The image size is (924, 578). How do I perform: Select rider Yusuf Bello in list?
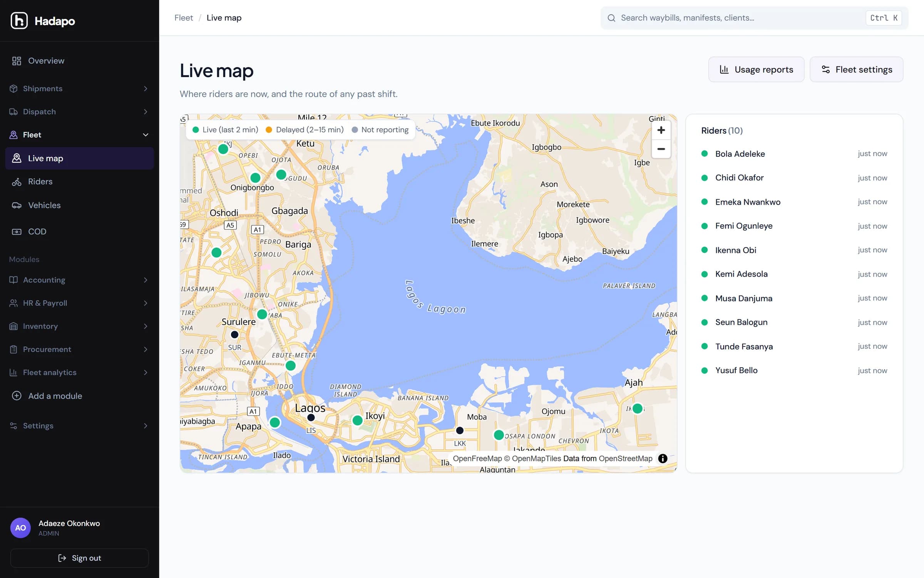(x=794, y=371)
